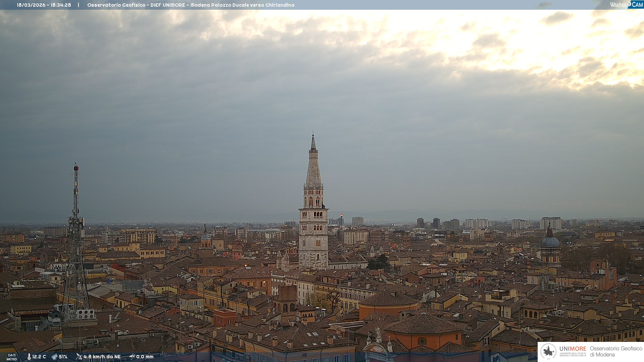Click the humidity water droplets icon
644x362 pixels.
click(x=54, y=357)
